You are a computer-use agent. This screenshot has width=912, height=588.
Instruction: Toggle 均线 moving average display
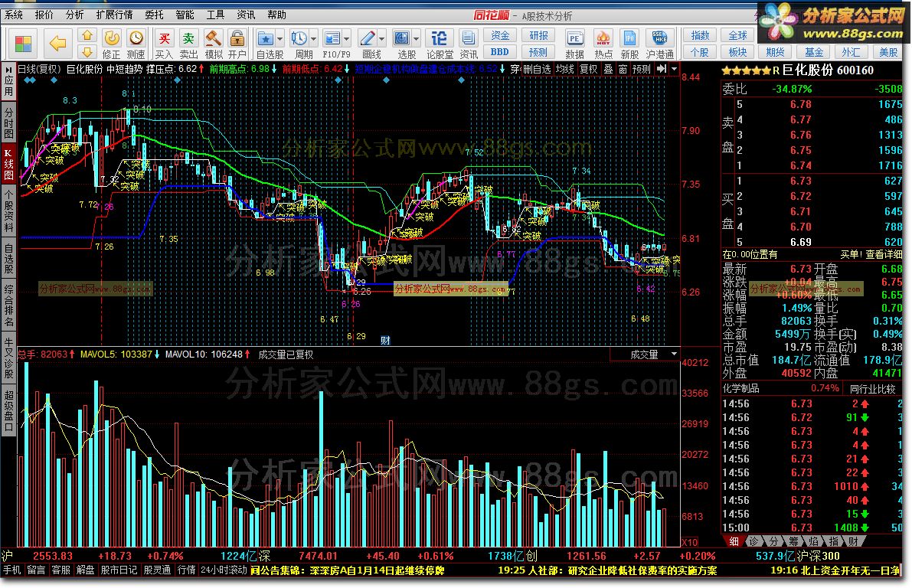[x=565, y=69]
